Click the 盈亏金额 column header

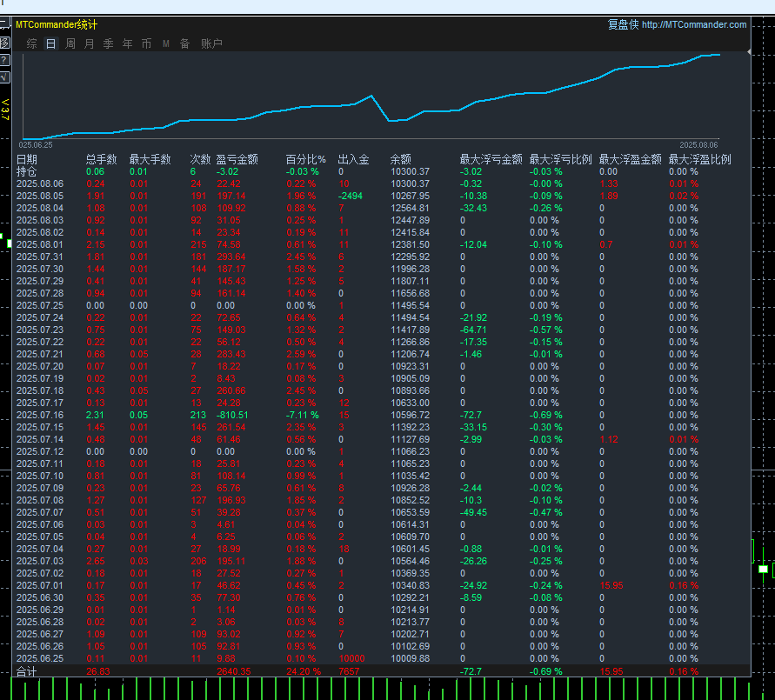coord(237,159)
